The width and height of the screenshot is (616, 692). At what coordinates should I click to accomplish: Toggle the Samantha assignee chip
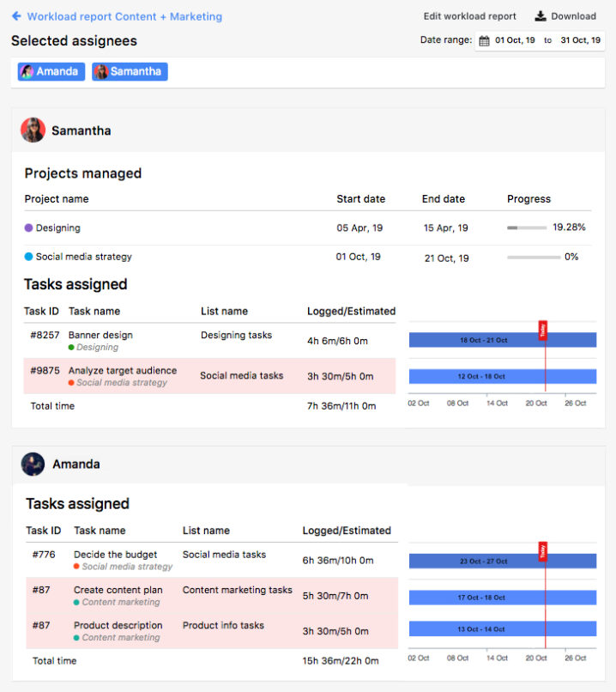pyautogui.click(x=129, y=71)
